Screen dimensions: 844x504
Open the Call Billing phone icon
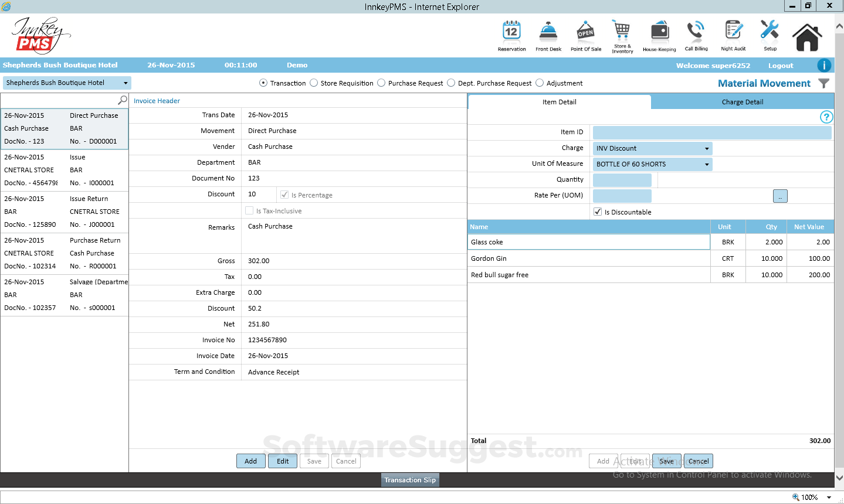[696, 31]
